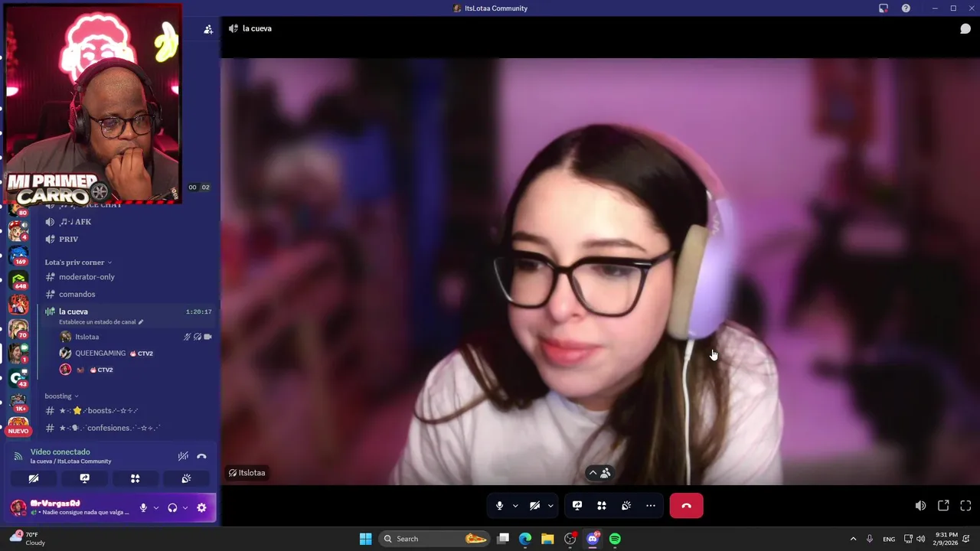Open inbox icon in title bar

884,8
